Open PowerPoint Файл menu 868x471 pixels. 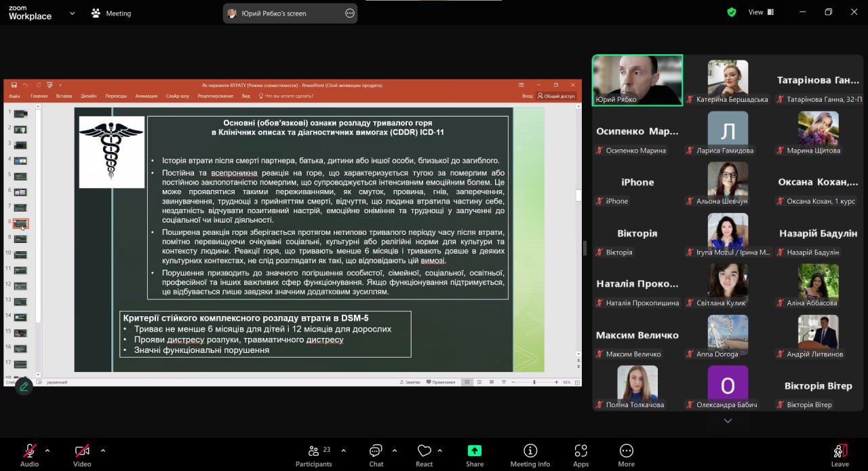point(14,96)
